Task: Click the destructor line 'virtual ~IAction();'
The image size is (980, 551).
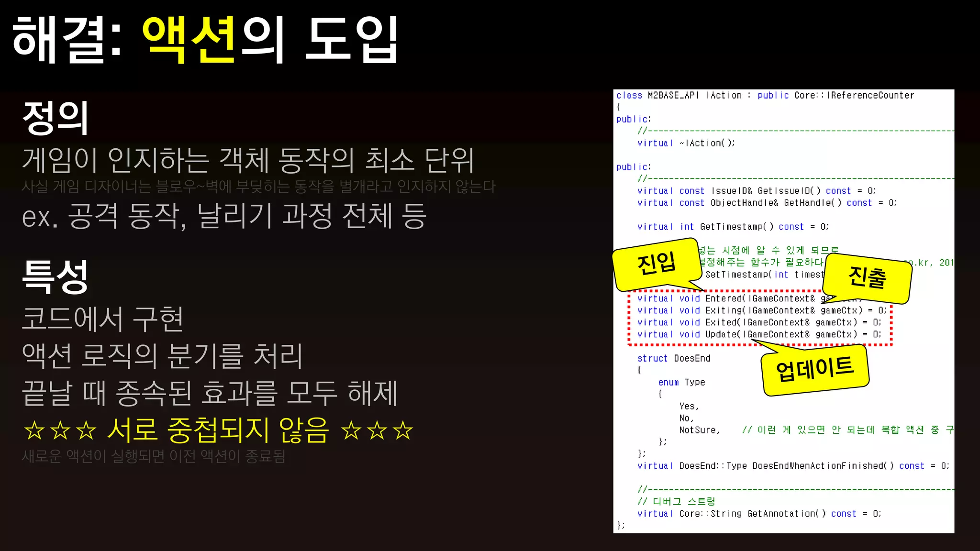Action: pos(686,143)
